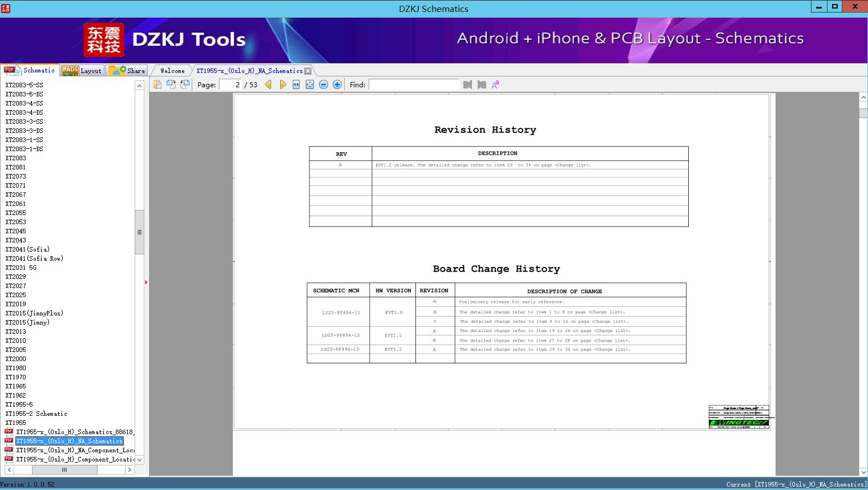
Task: Select XT1955-2 Schematic in the list
Action: click(x=37, y=414)
